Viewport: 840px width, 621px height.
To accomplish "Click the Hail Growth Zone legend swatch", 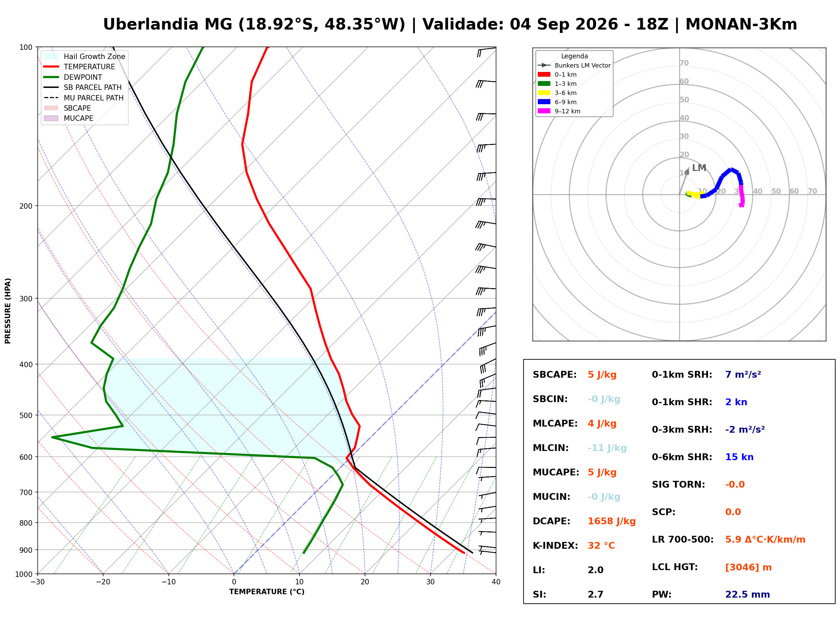I will pyautogui.click(x=51, y=56).
